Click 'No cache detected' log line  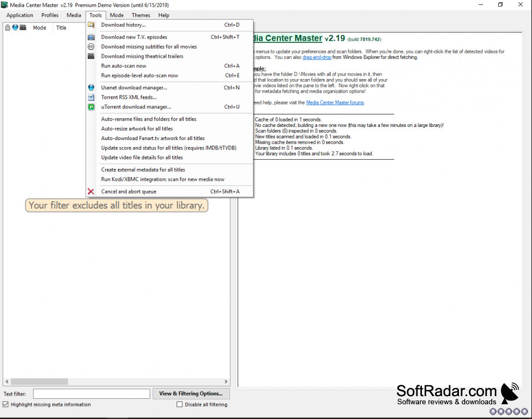tap(349, 125)
